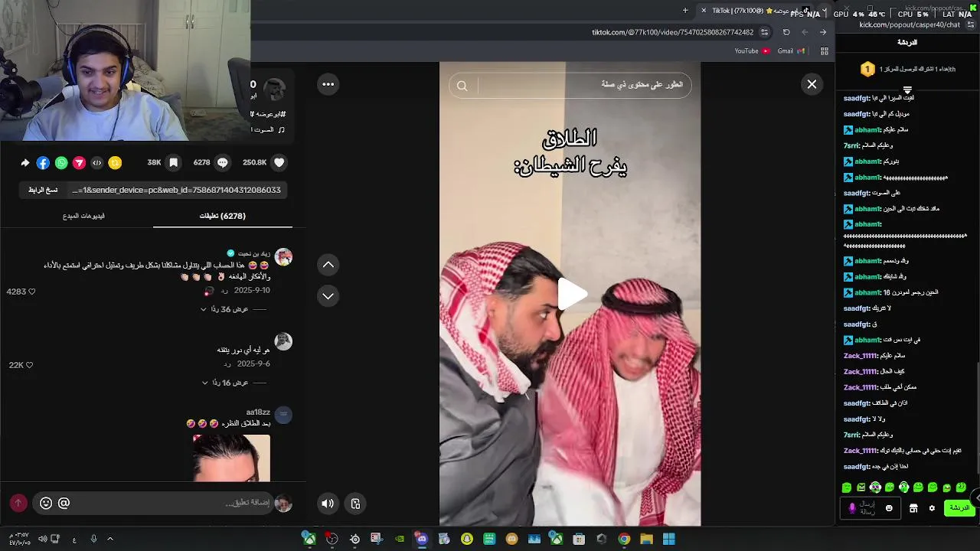Like the comment with 22K likes

(30, 365)
